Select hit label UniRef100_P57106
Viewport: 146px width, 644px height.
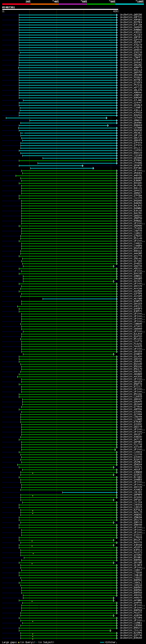(131, 85)
